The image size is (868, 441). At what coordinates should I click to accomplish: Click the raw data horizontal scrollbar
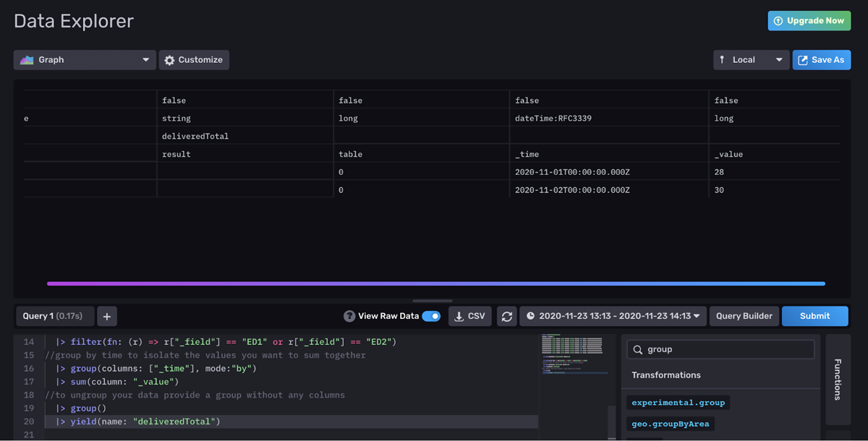pyautogui.click(x=436, y=283)
